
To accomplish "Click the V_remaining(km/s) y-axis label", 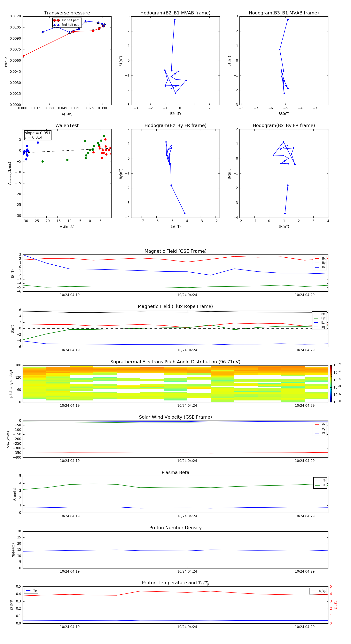I will point(10,173).
